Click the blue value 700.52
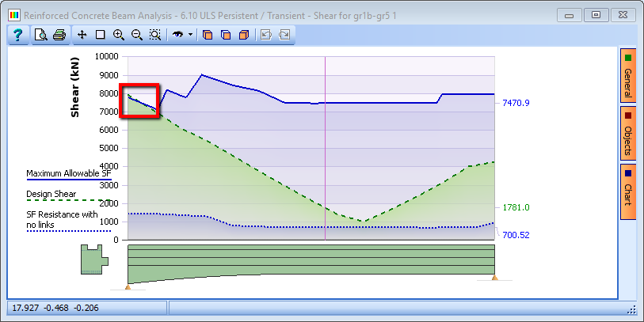Viewport: 644px width, 322px height. point(516,235)
